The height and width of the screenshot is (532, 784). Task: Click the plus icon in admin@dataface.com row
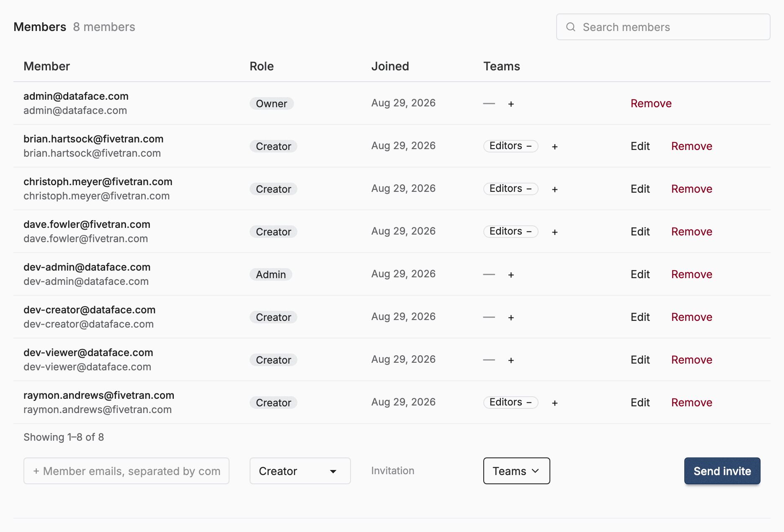coord(511,104)
